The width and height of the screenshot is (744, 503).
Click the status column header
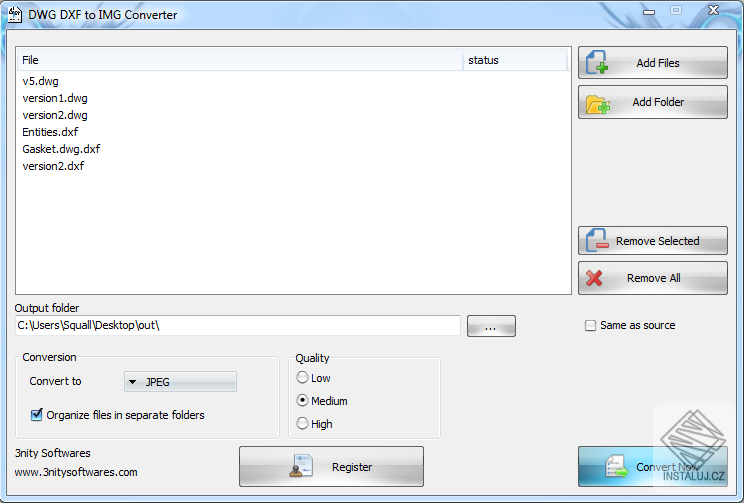515,60
